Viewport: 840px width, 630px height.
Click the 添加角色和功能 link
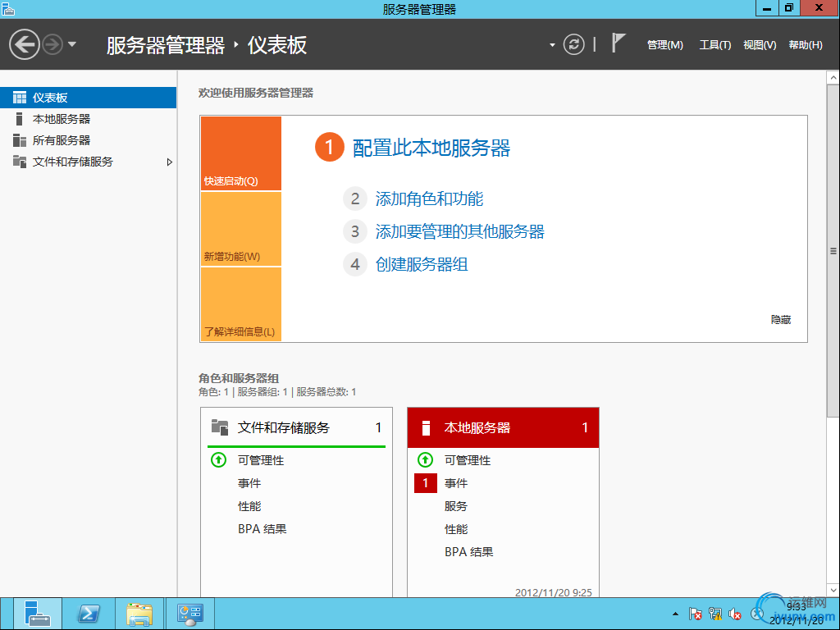(x=429, y=199)
